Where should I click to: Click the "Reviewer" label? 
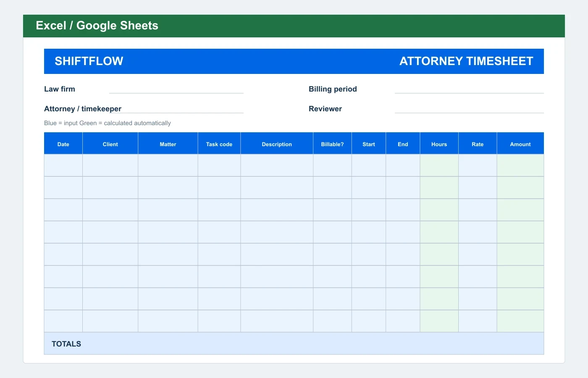(x=325, y=109)
